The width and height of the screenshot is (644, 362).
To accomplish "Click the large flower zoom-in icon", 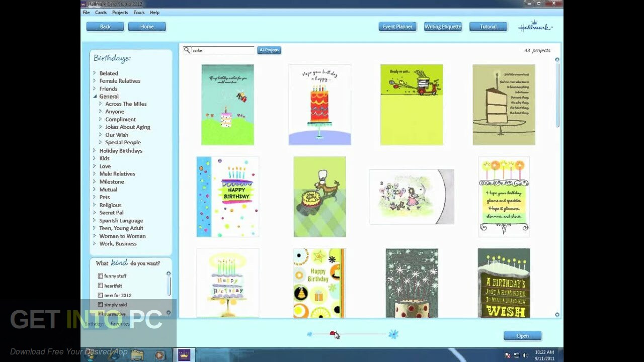I will pos(393,334).
